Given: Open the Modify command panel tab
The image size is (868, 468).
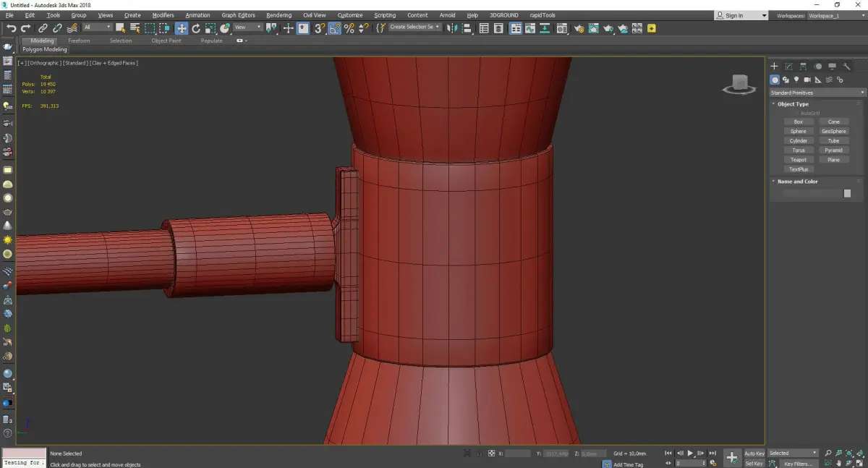Looking at the screenshot, I should tap(789, 66).
